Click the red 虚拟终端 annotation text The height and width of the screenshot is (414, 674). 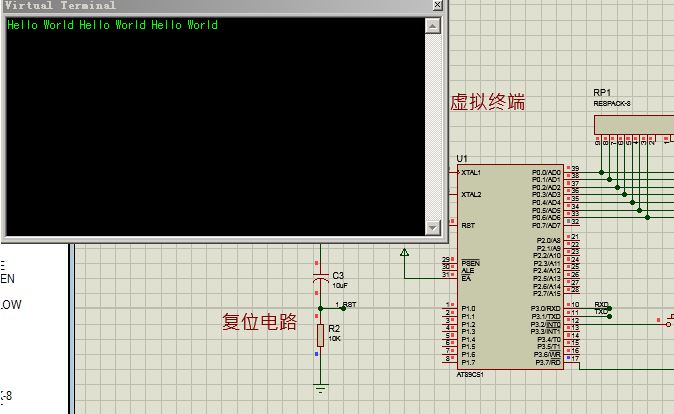(487, 102)
